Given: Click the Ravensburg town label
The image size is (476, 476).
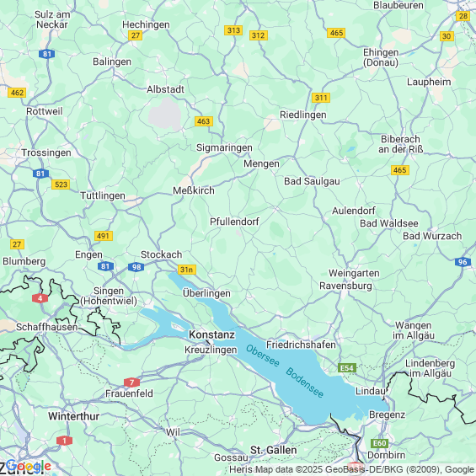Looking at the screenshot, I should (345, 286).
